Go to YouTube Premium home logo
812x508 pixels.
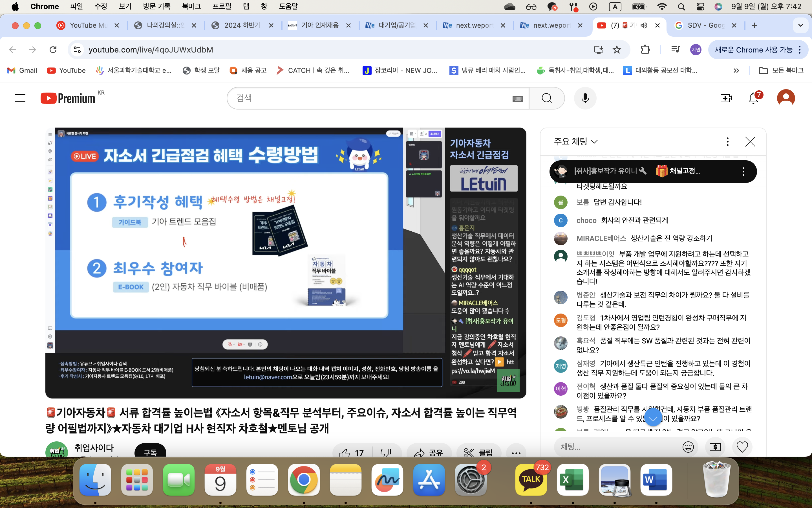pyautogui.click(x=68, y=98)
